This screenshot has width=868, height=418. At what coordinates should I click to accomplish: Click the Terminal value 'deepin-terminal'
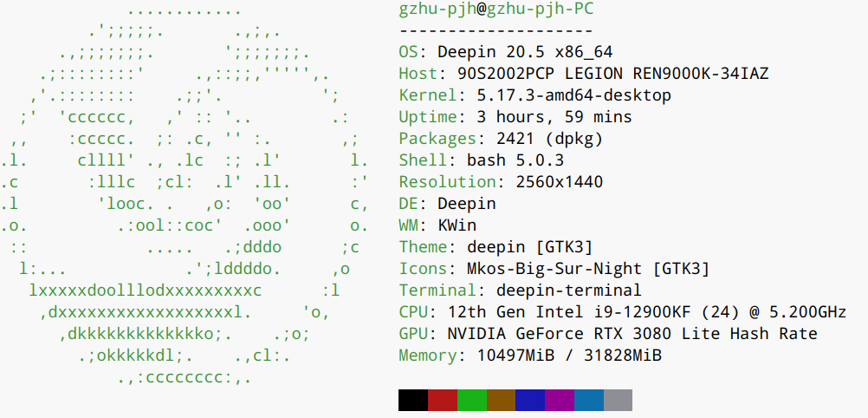click(569, 291)
